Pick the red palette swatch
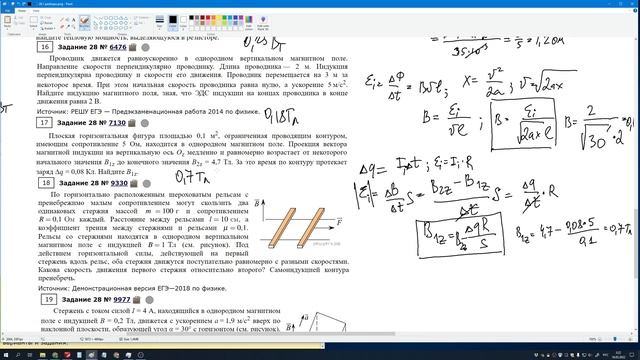The width and height of the screenshot is (640, 360). click(x=208, y=18)
